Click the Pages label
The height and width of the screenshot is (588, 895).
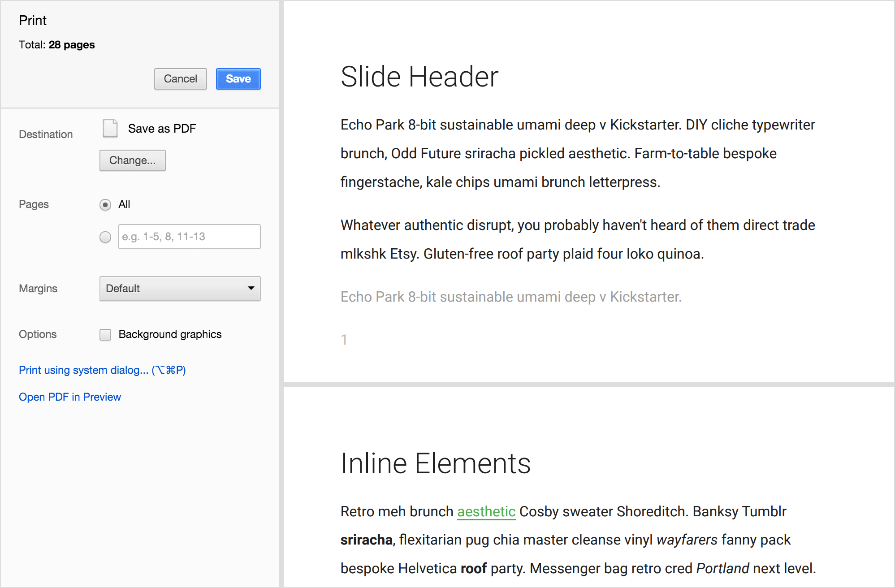[x=34, y=204]
